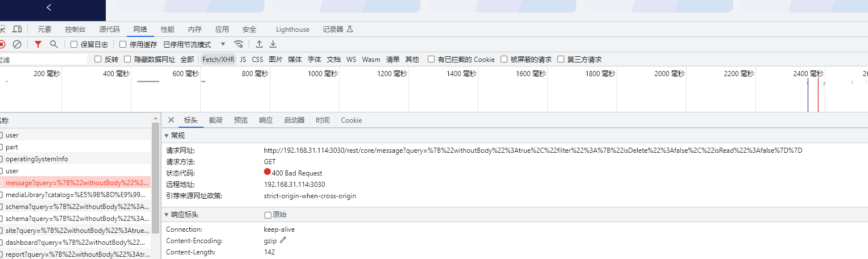Click the blue DOMContentLoaded marker on timeline
Viewport: 868px width, 259px height.
808,97
